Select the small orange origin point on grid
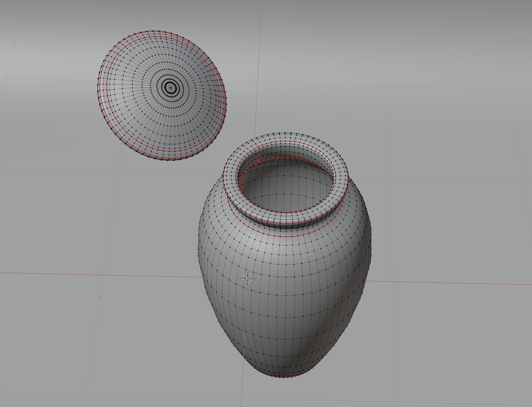The height and width of the screenshot is (407, 532). tap(100, 298)
